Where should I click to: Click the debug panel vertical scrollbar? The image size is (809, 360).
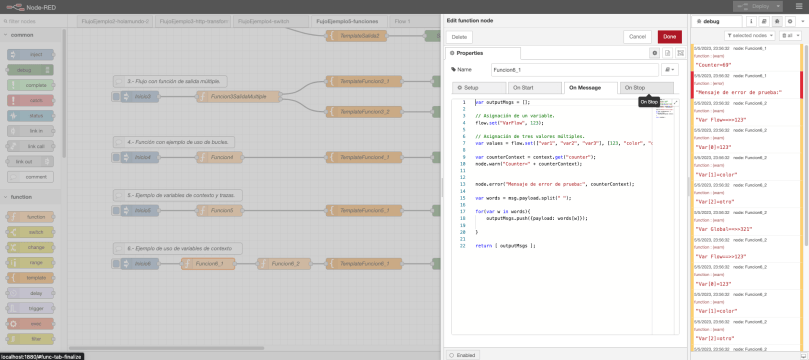point(806,144)
